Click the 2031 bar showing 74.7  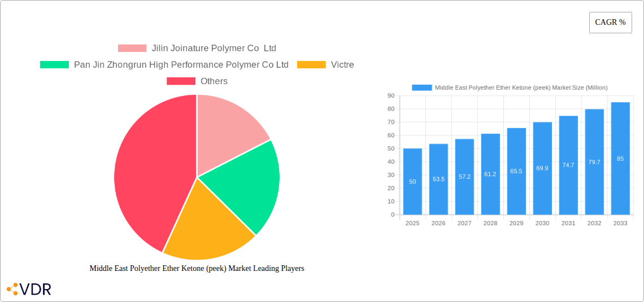[568, 165]
